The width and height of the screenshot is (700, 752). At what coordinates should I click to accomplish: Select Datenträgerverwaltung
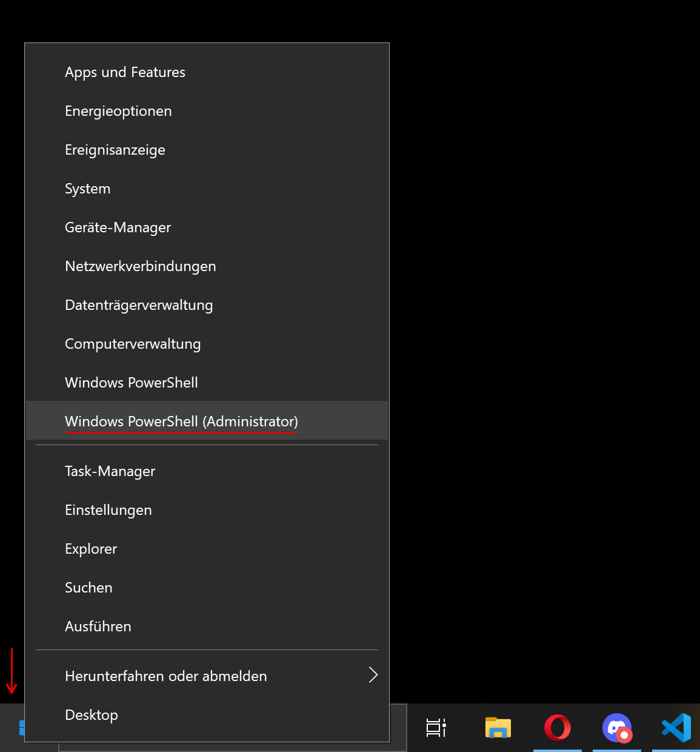point(207,305)
